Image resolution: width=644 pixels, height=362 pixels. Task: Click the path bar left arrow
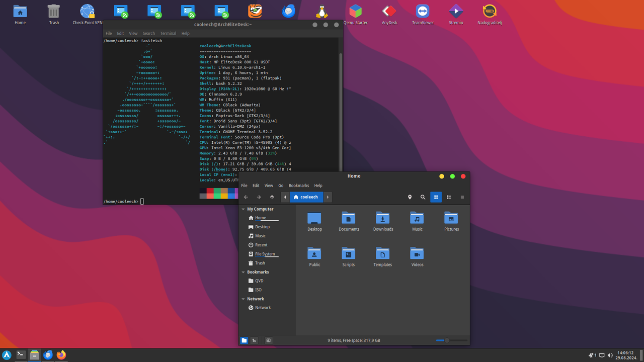pos(285,197)
